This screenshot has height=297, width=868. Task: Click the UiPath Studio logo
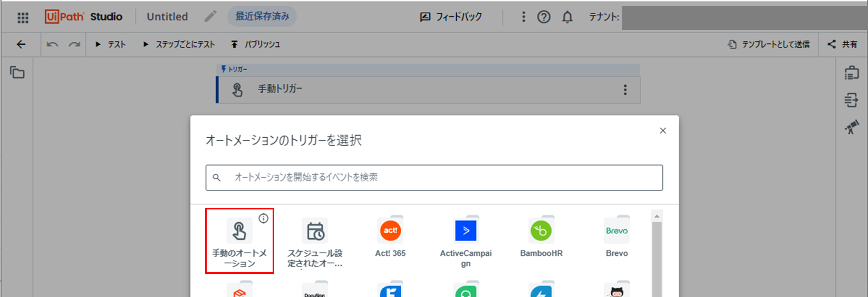tap(83, 17)
